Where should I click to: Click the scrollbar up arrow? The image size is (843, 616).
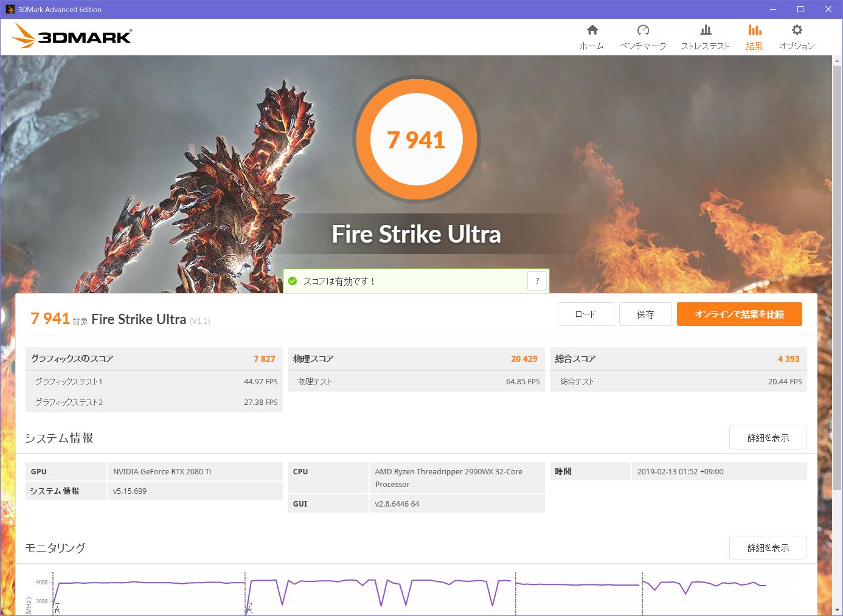[x=837, y=61]
